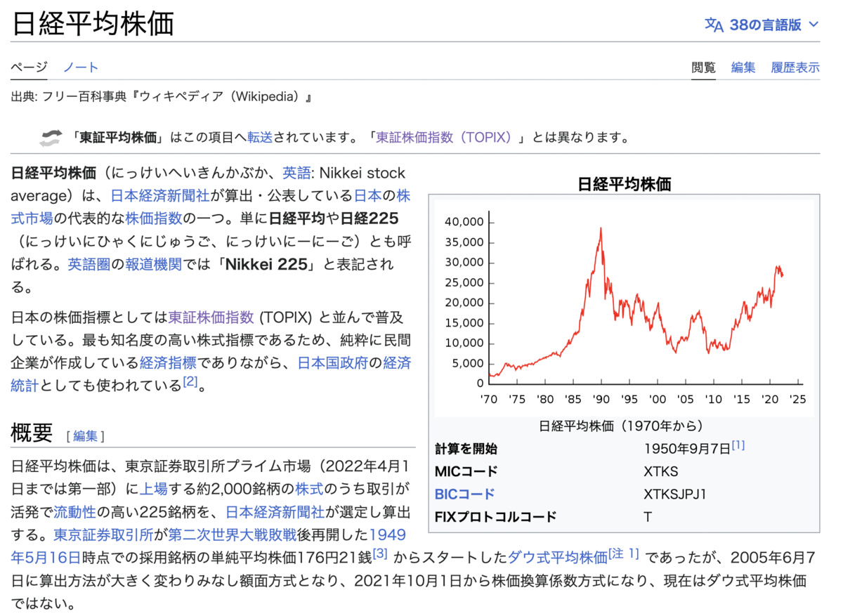Open the 転送 redirect link

pyautogui.click(x=260, y=138)
